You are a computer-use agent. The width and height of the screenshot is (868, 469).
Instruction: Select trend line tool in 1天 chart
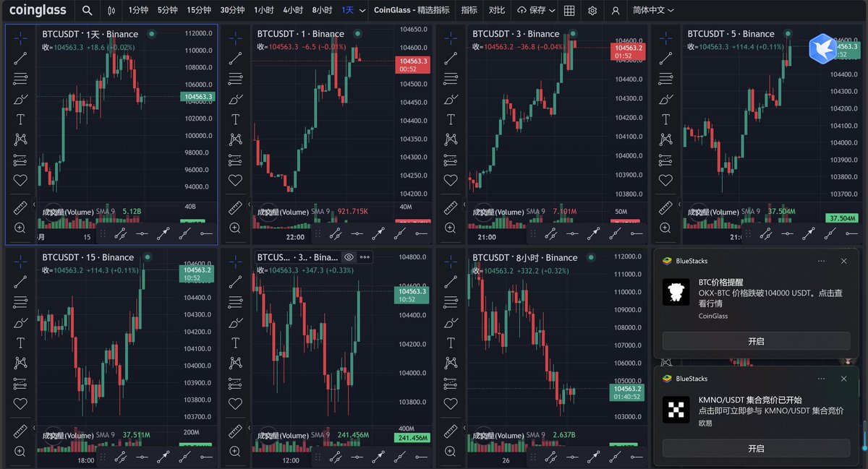(x=20, y=59)
